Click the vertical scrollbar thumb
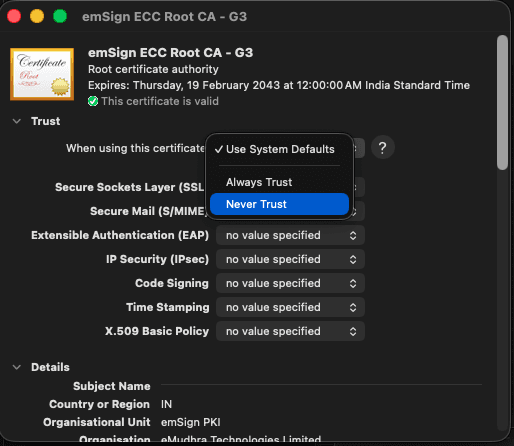 (502, 103)
